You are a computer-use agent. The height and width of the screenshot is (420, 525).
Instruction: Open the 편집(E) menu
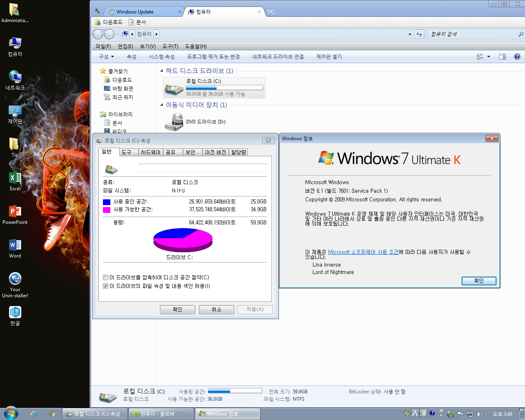pos(126,46)
